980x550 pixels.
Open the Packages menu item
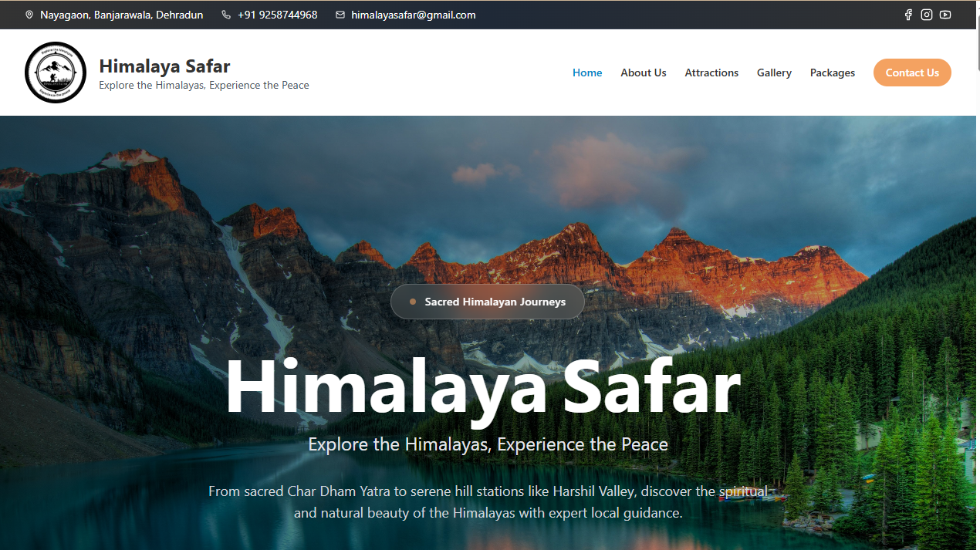coord(833,73)
